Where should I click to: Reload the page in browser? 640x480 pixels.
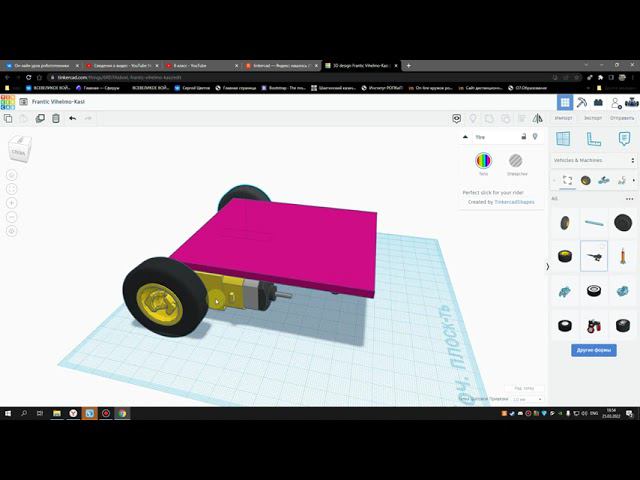28,77
